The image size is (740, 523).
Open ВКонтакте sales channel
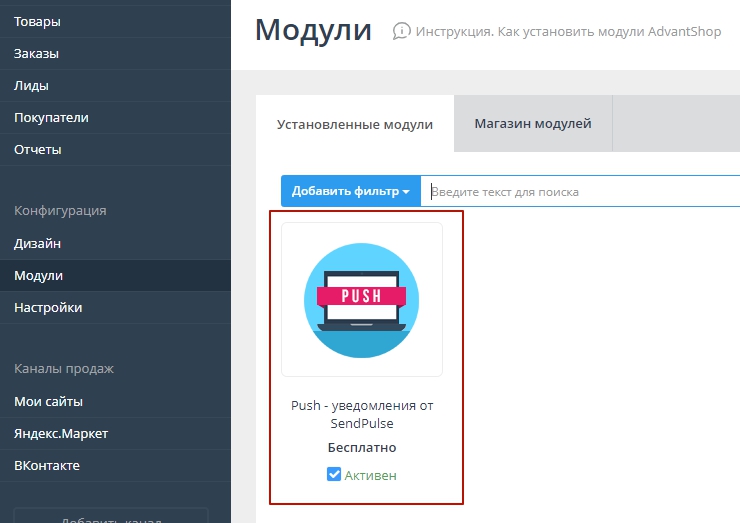click(x=47, y=465)
